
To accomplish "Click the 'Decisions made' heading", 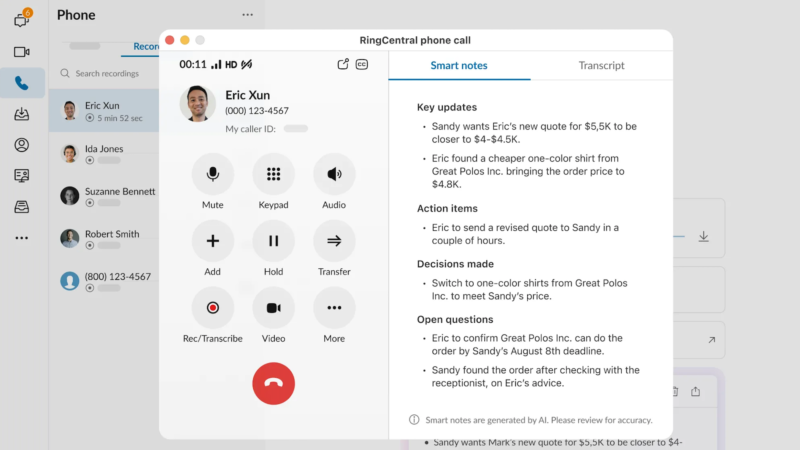I will 455,264.
